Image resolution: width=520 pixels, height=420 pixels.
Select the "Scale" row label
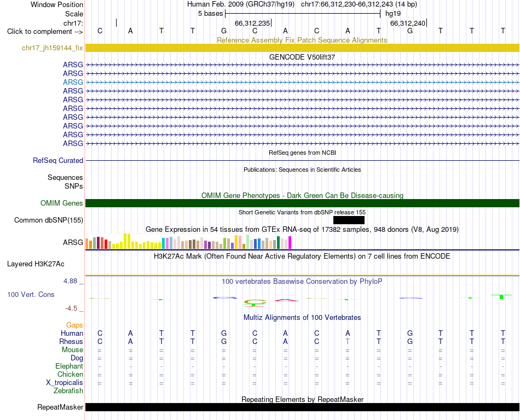pyautogui.click(x=74, y=14)
